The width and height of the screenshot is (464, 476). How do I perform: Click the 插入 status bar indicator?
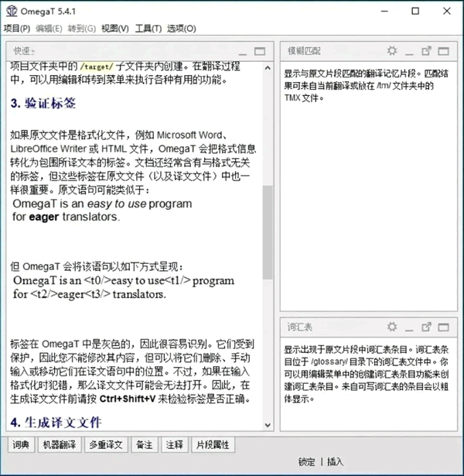[x=335, y=462]
